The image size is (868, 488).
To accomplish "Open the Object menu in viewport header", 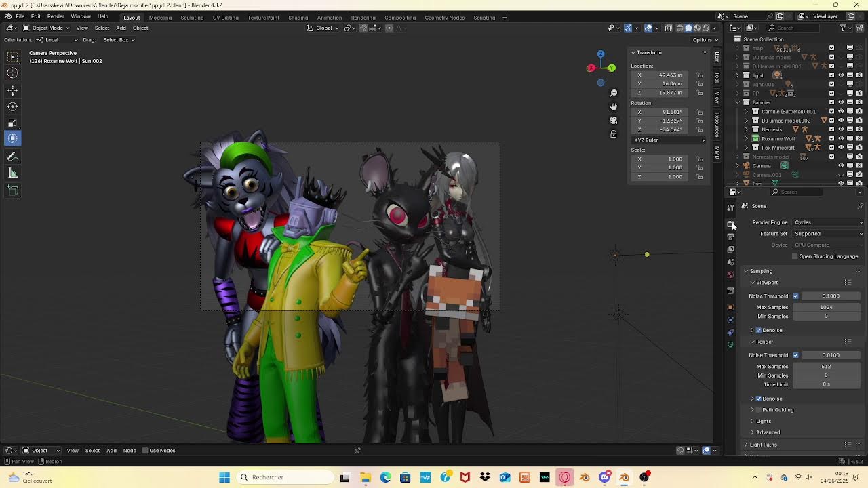I will point(140,28).
